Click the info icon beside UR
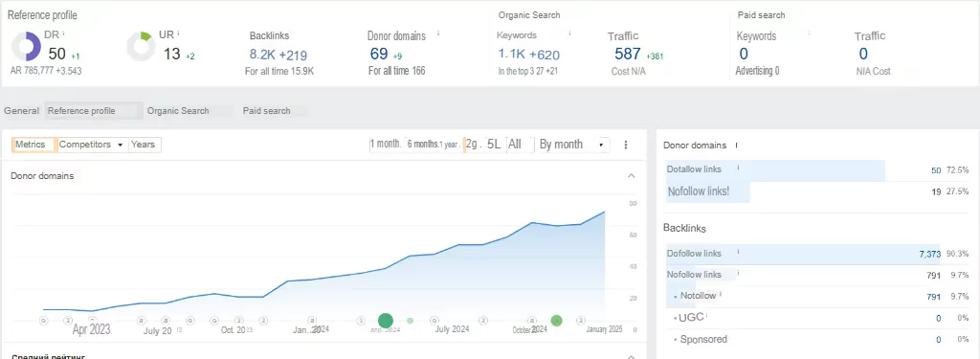Viewport: 980px width, 359px height. click(x=179, y=34)
